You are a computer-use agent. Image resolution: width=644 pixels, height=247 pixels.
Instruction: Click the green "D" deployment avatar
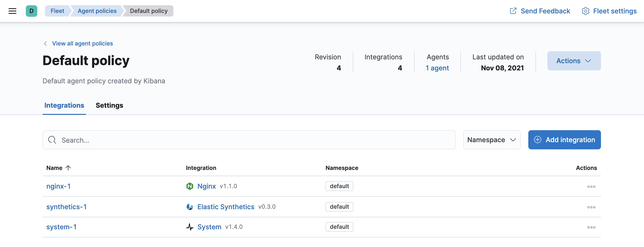32,11
